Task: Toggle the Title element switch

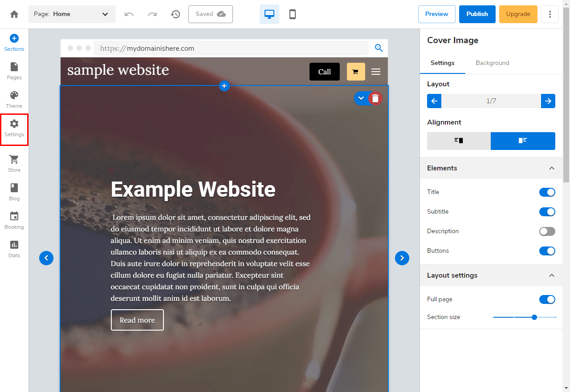Action: pyautogui.click(x=547, y=192)
